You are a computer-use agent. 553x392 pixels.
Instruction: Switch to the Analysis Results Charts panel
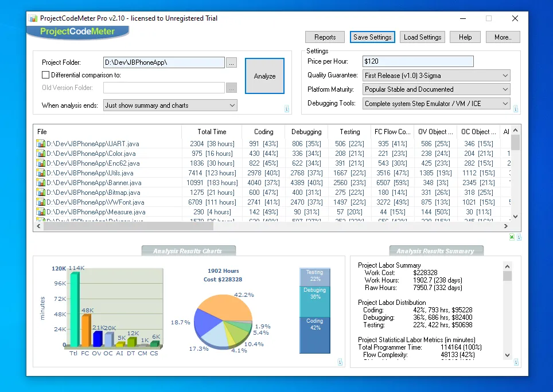[x=188, y=250]
